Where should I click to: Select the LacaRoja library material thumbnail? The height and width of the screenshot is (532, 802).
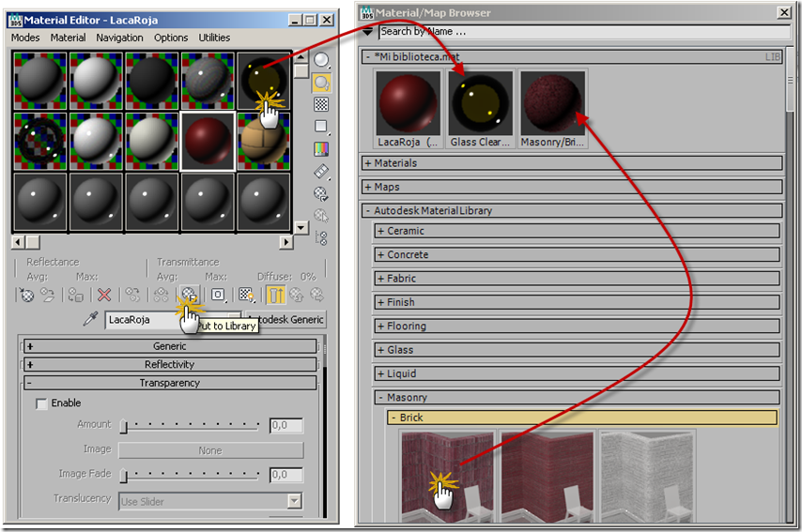[408, 110]
